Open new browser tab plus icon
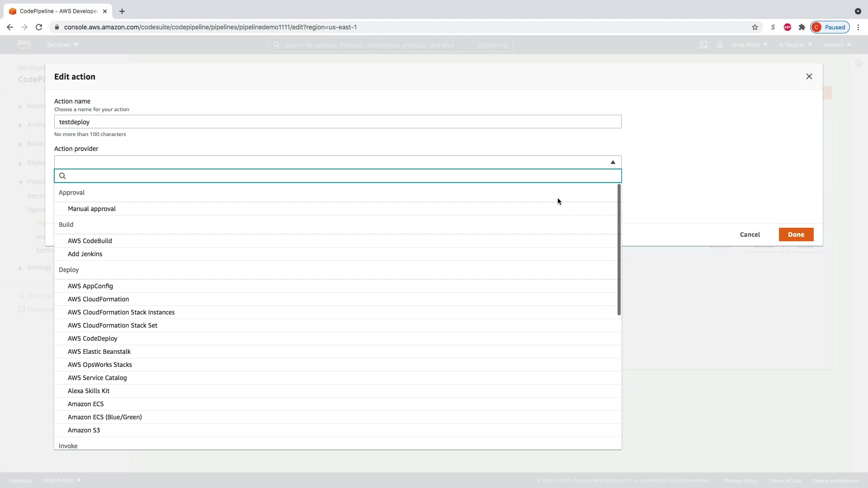Viewport: 868px width, 488px height. [122, 11]
